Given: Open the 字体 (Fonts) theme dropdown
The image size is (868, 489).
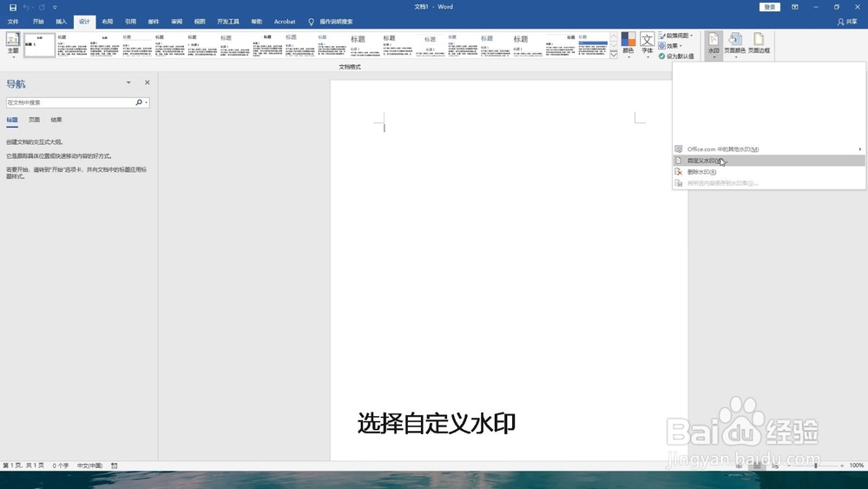Looking at the screenshot, I should click(648, 45).
